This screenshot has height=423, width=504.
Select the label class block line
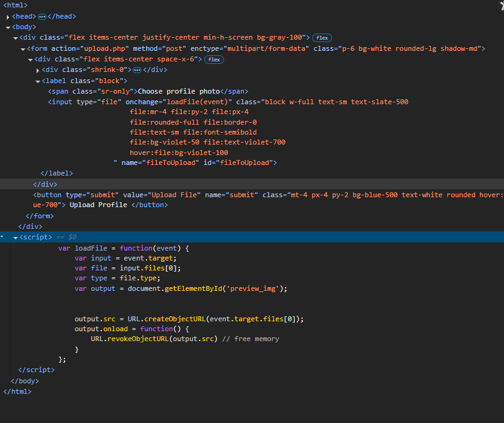tap(84, 81)
